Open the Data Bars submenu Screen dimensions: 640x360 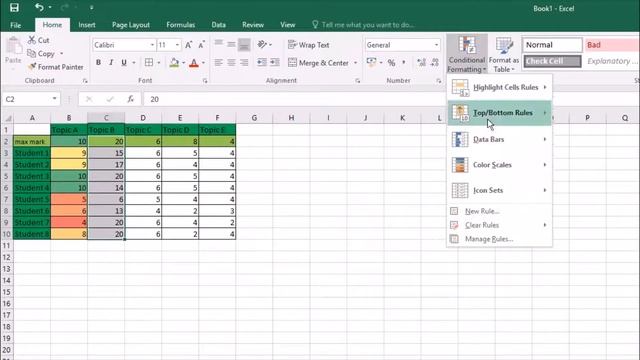(500, 139)
